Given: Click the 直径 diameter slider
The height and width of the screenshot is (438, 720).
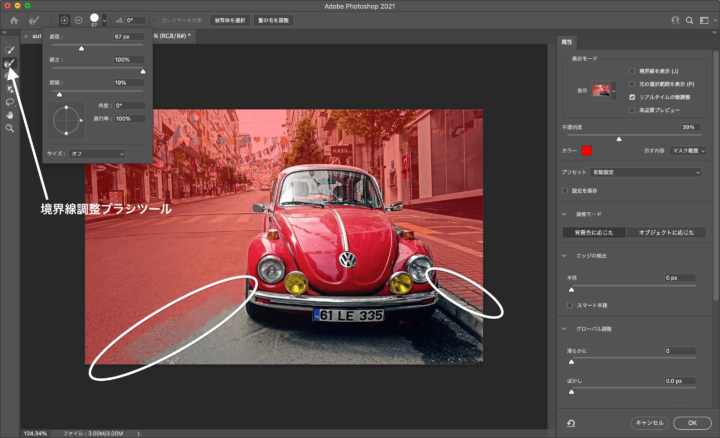Looking at the screenshot, I should click(x=97, y=46).
